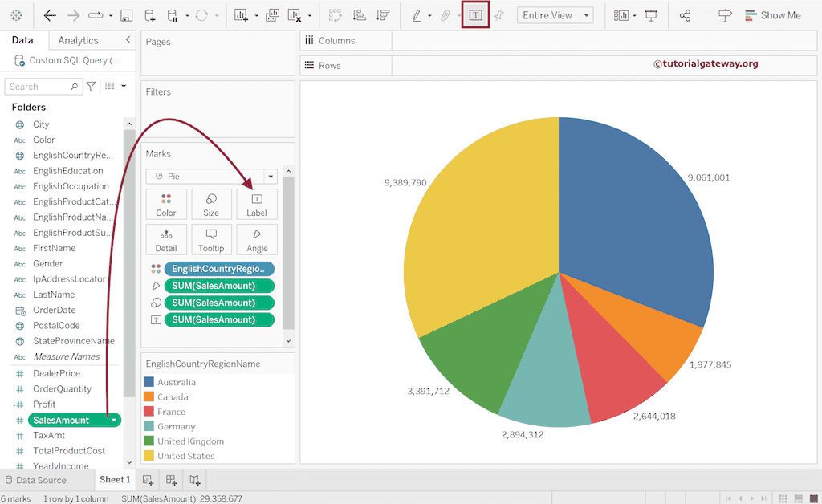Click the Sort Ascending toolbar icon
The image size is (822, 504).
pos(359,15)
